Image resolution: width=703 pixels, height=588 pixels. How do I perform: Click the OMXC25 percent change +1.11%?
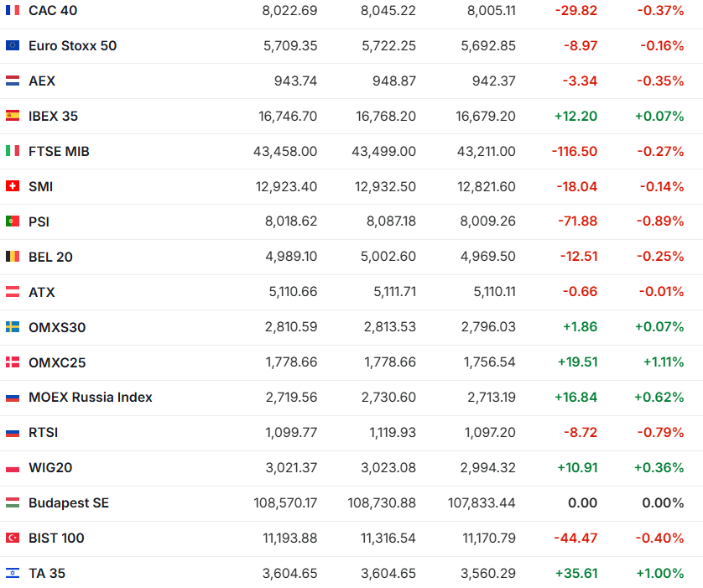(664, 363)
